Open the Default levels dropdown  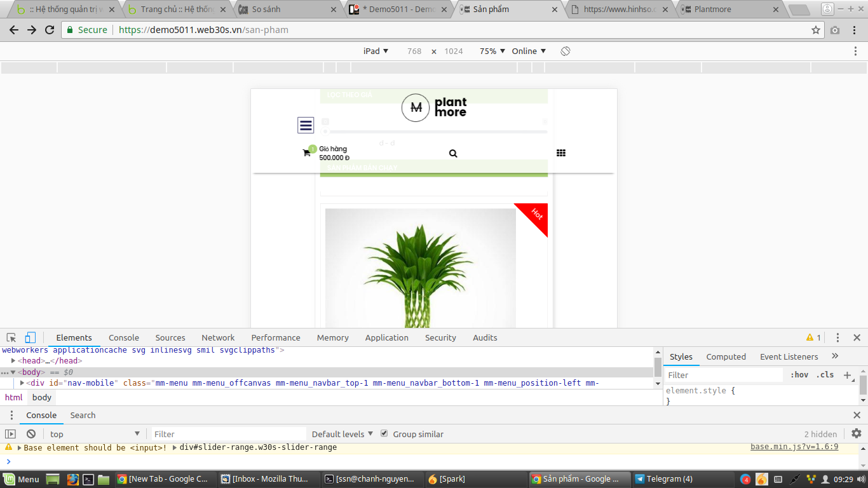(342, 434)
